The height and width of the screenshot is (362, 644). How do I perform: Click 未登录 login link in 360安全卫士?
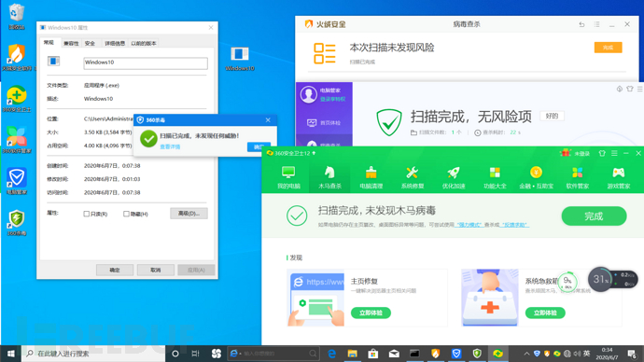[582, 154]
